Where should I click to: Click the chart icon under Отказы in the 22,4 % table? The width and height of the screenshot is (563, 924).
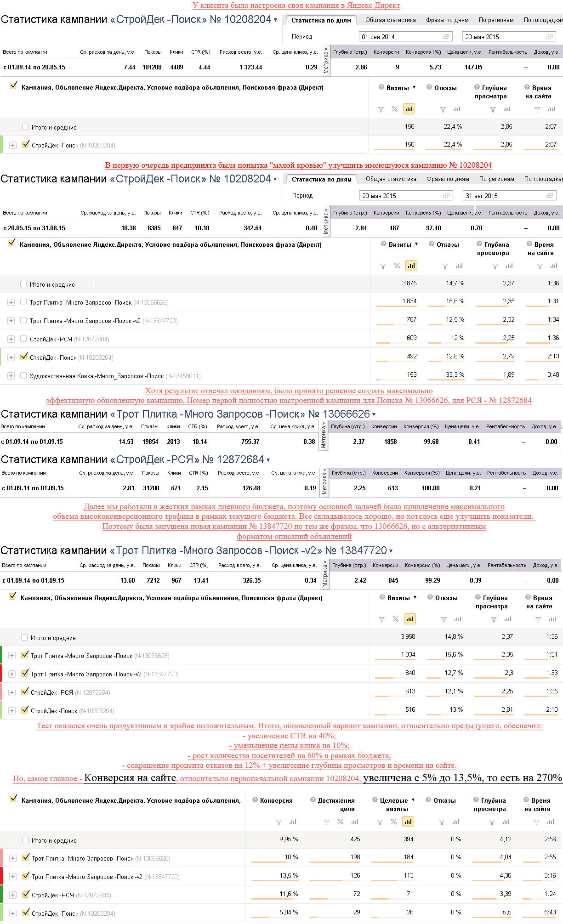tap(456, 109)
